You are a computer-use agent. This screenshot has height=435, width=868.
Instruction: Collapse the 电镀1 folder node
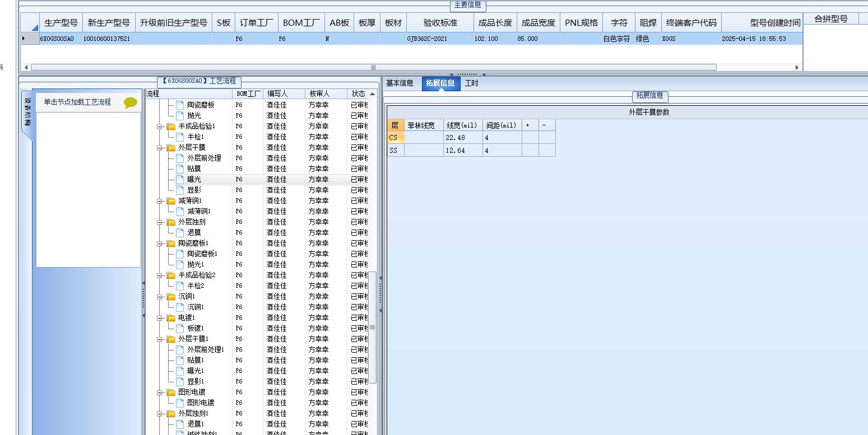(160, 318)
